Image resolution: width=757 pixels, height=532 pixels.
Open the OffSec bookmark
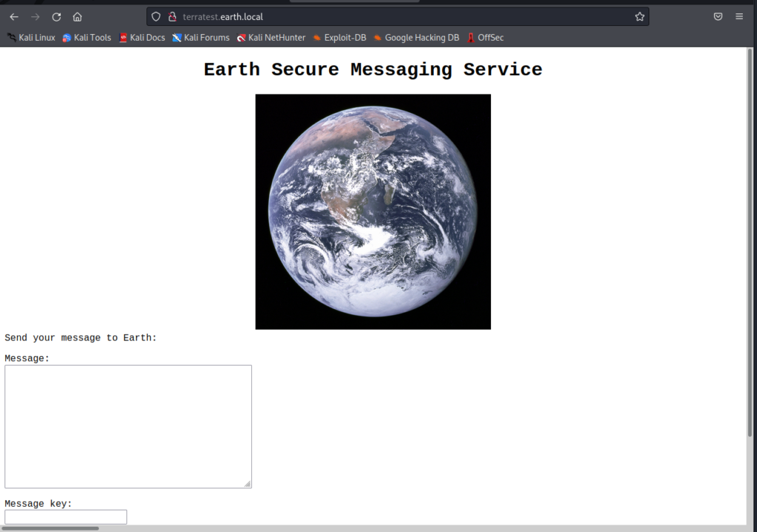pyautogui.click(x=485, y=38)
